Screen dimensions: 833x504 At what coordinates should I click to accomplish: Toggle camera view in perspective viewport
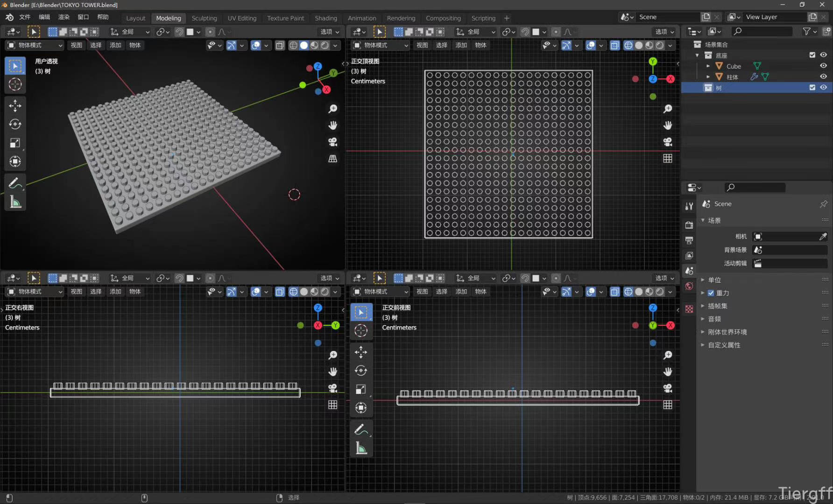pyautogui.click(x=332, y=142)
